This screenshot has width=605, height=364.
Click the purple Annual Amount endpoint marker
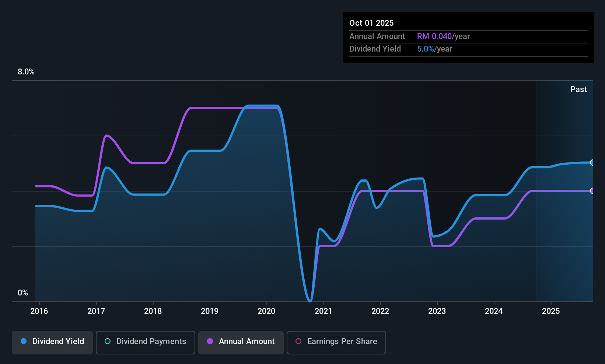click(592, 191)
